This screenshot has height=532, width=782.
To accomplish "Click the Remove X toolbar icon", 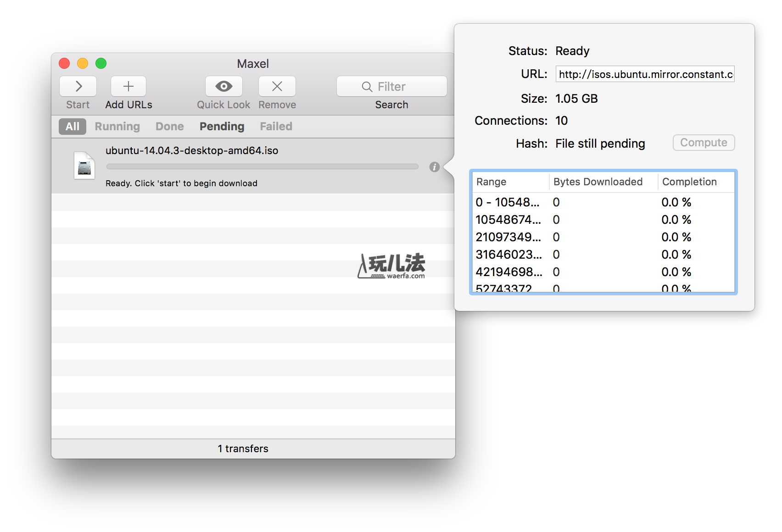I will (277, 86).
